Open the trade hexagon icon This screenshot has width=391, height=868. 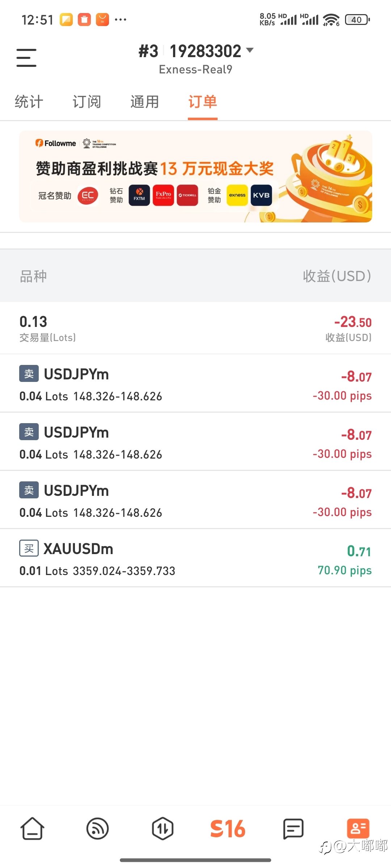[x=163, y=829]
